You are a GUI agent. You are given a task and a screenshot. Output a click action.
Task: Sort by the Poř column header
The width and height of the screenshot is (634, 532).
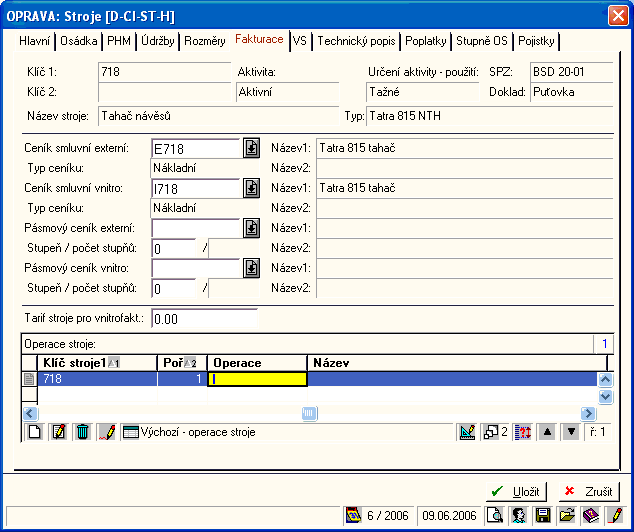(x=182, y=363)
